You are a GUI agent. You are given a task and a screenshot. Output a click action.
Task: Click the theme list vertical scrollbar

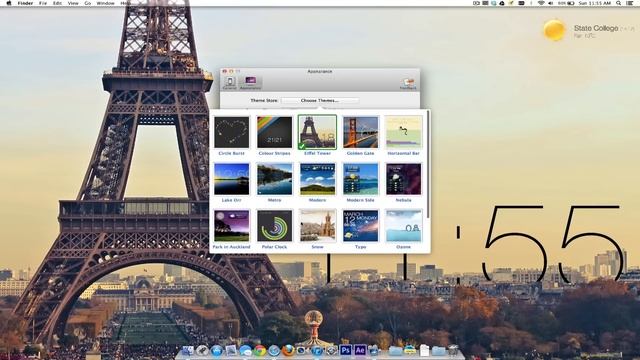click(428, 164)
